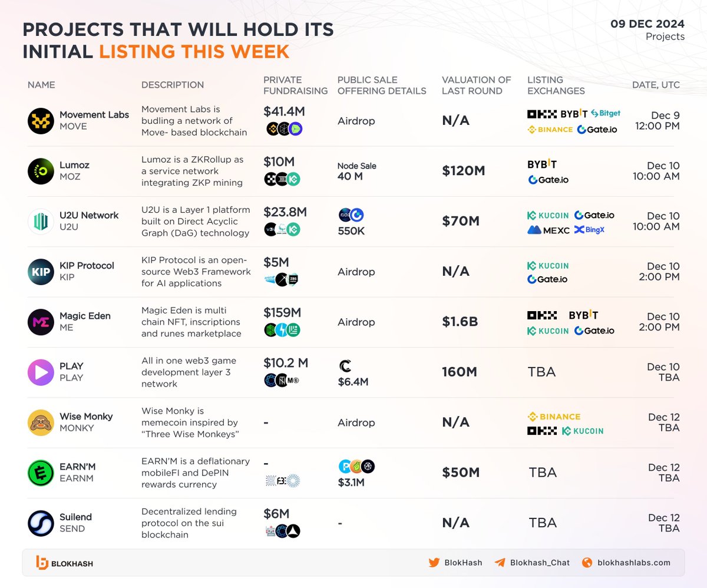This screenshot has width=707, height=588.
Task: Click the BingX exchange logo
Action: [589, 230]
